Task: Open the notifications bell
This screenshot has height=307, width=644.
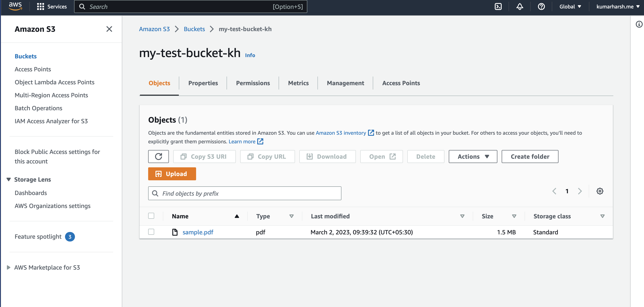Action: [x=520, y=6]
